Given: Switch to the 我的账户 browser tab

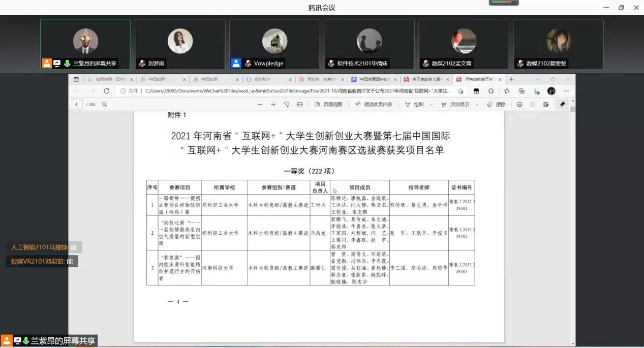Looking at the screenshot, I should point(265,80).
